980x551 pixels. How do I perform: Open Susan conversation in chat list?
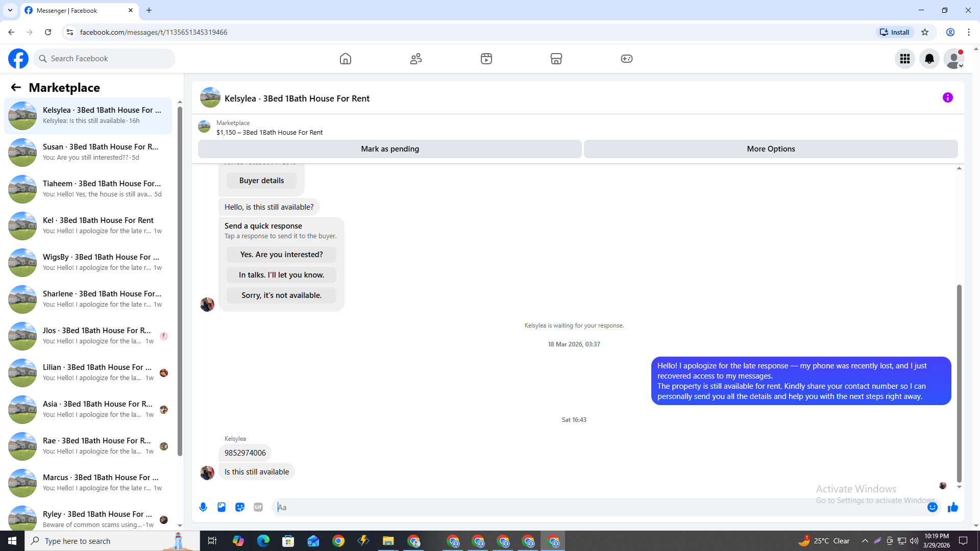[88, 153]
